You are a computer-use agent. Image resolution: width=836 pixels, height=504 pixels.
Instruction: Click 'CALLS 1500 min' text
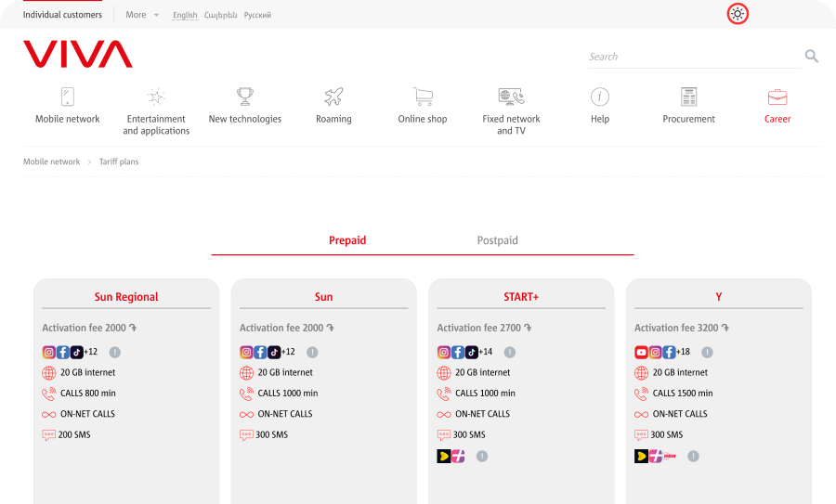pos(683,394)
